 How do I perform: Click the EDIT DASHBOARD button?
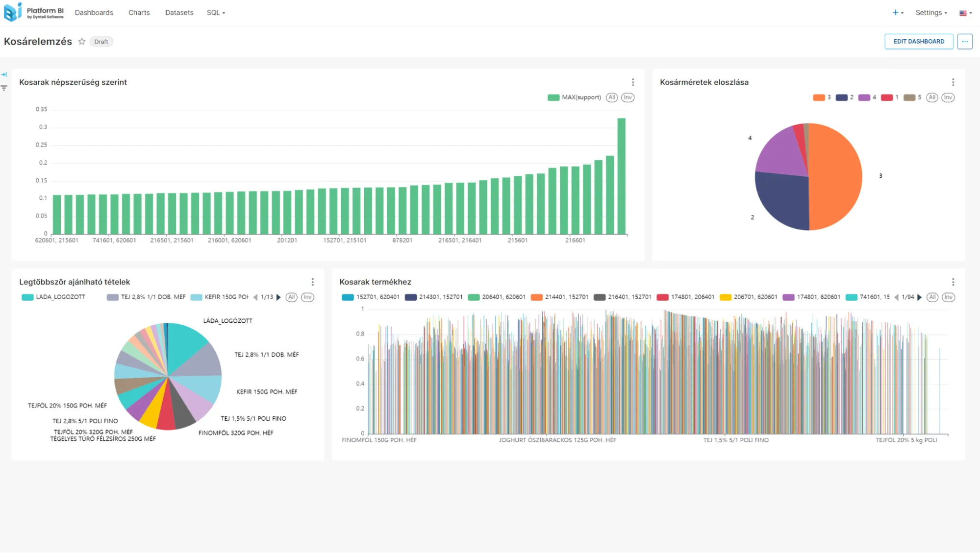(918, 42)
